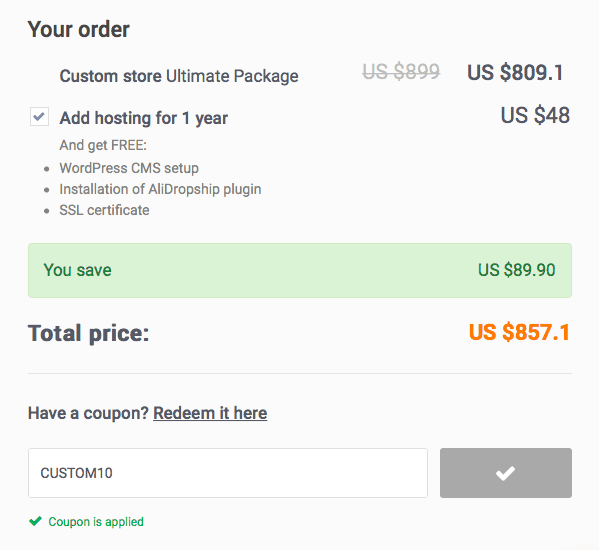599x550 pixels.
Task: Click the Your order heading
Action: tap(79, 29)
